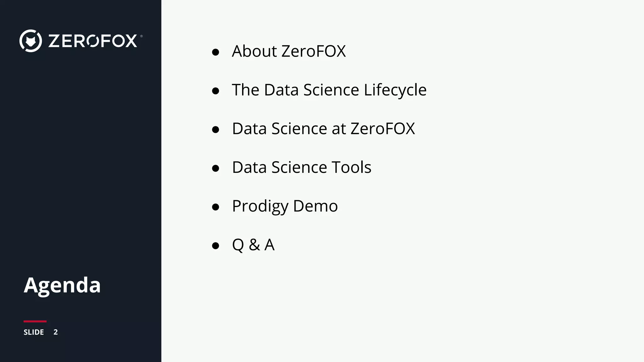This screenshot has width=644, height=362.
Task: Click the bullet dot before About ZeroFOX
Action: (x=215, y=52)
